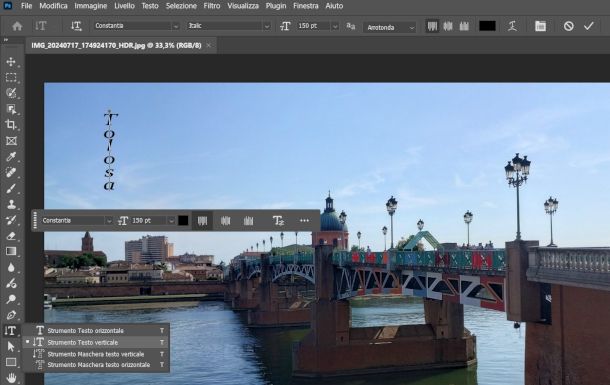Select the Eraser tool

tap(11, 236)
